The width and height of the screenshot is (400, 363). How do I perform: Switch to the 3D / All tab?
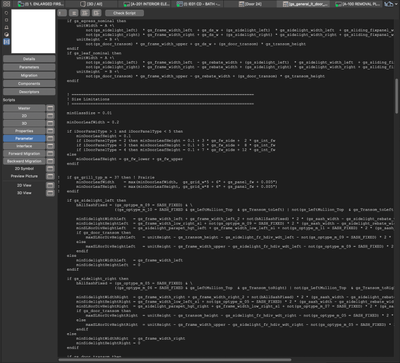(92, 4)
